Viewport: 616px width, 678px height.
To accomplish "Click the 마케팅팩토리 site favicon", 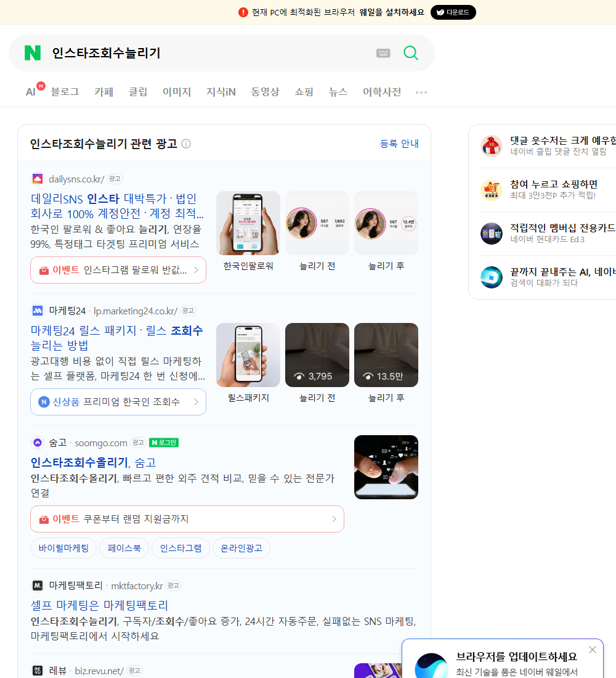I will click(38, 586).
